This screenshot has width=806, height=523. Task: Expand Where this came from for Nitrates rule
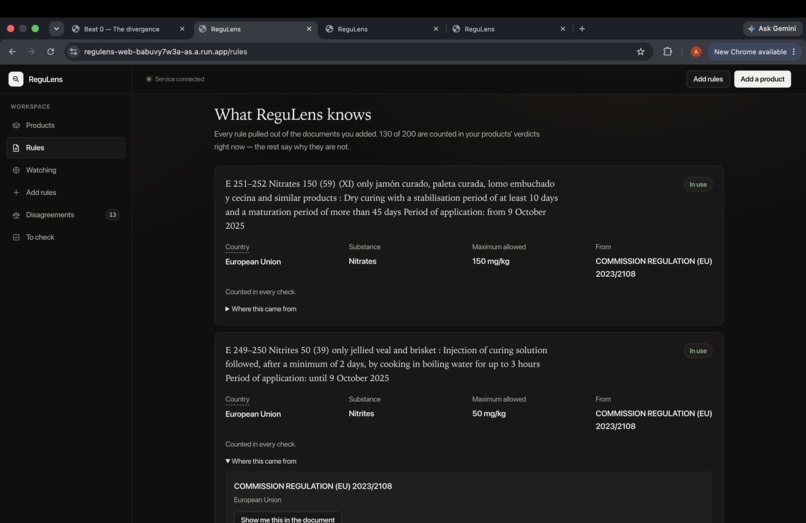tap(261, 309)
